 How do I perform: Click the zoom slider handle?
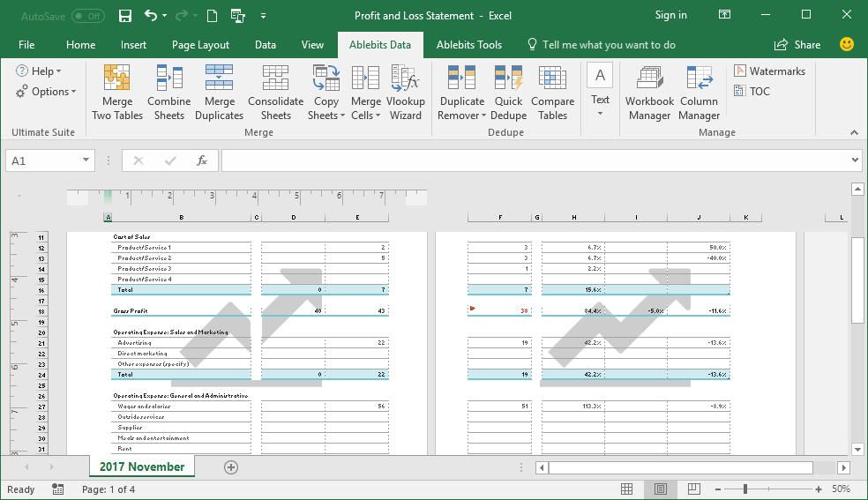tap(745, 489)
